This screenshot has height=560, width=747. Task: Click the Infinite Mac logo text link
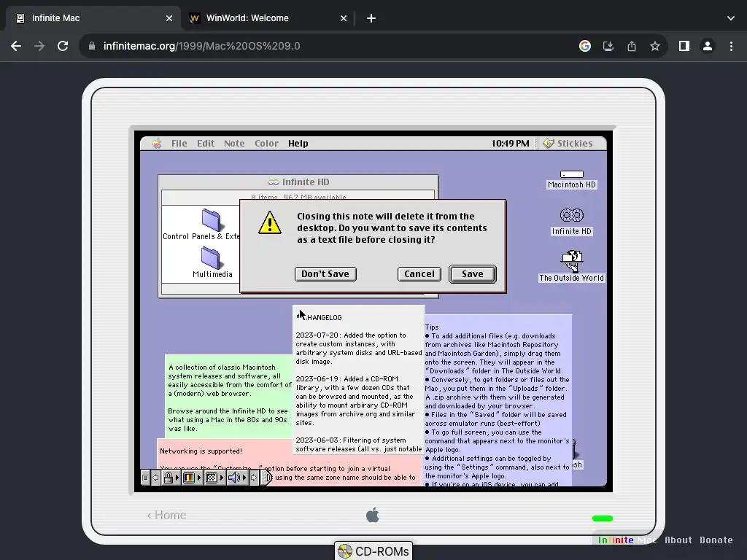[x=627, y=540]
